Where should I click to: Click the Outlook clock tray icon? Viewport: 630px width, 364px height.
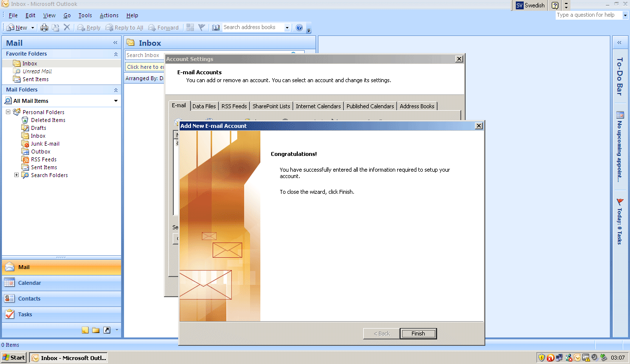577,358
